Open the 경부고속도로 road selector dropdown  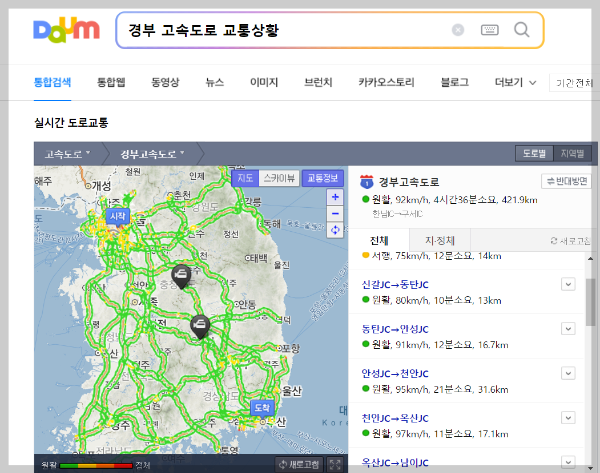click(x=152, y=154)
